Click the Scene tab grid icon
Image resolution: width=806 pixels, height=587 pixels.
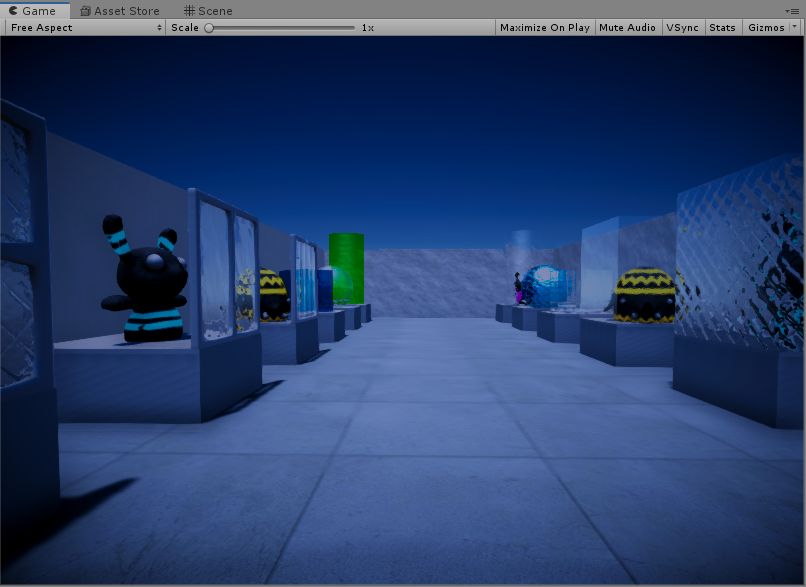(x=189, y=10)
